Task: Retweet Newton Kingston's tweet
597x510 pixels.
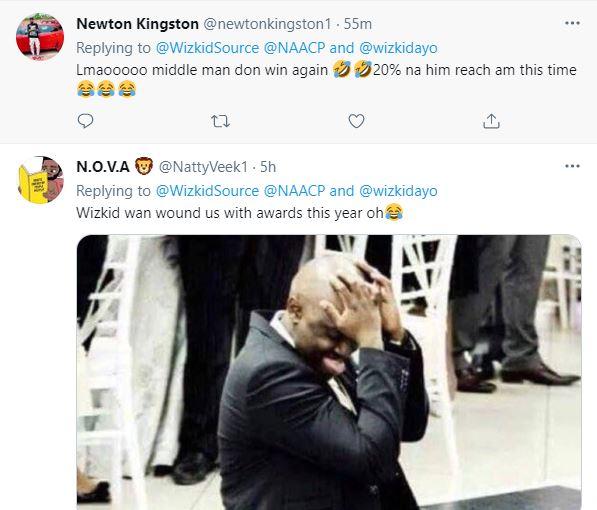Action: 220,121
